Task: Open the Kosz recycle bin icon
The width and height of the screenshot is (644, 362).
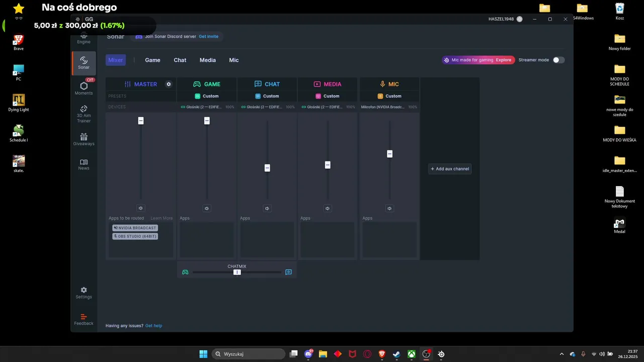Action: tap(620, 12)
